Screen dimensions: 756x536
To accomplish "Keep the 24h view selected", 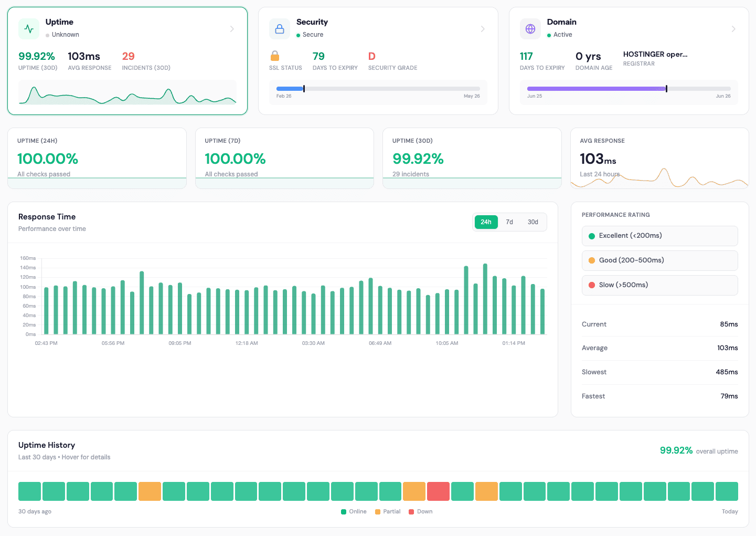I will [x=486, y=222].
